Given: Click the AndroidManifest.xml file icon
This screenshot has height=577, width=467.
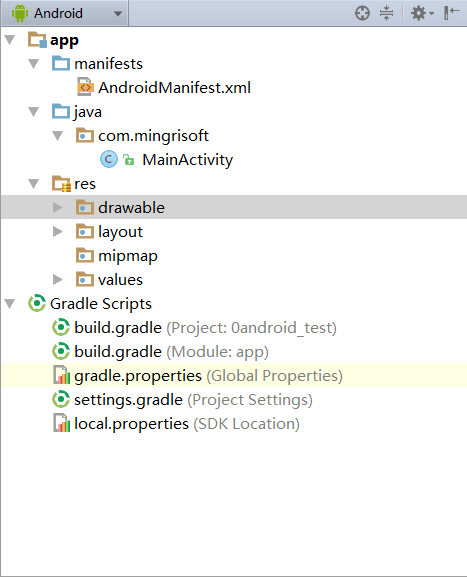Looking at the screenshot, I should point(85,87).
